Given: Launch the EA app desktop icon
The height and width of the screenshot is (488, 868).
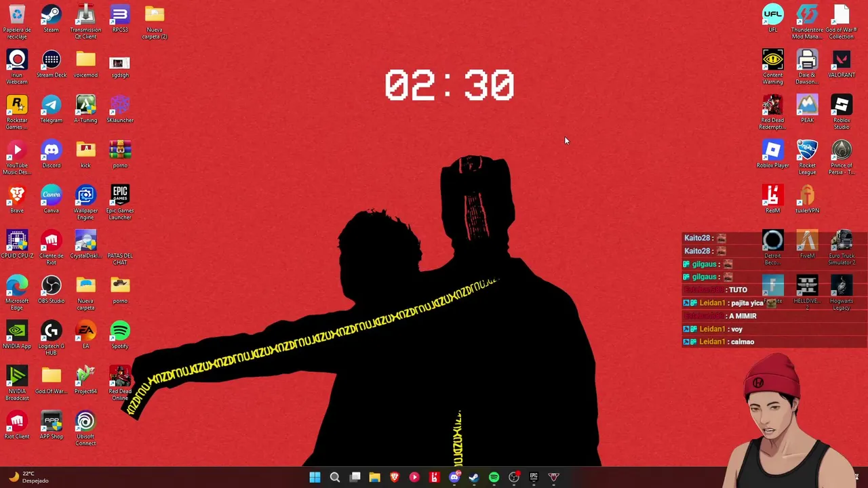Looking at the screenshot, I should pos(85,335).
